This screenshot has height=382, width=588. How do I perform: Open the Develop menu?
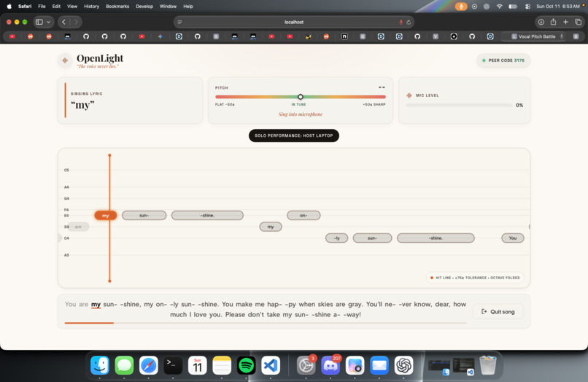(144, 7)
